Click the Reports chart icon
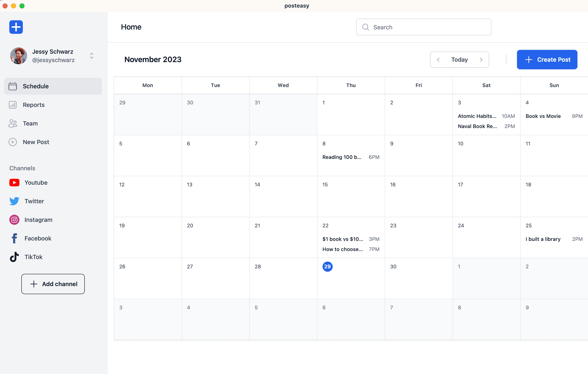588x374 pixels. click(13, 105)
